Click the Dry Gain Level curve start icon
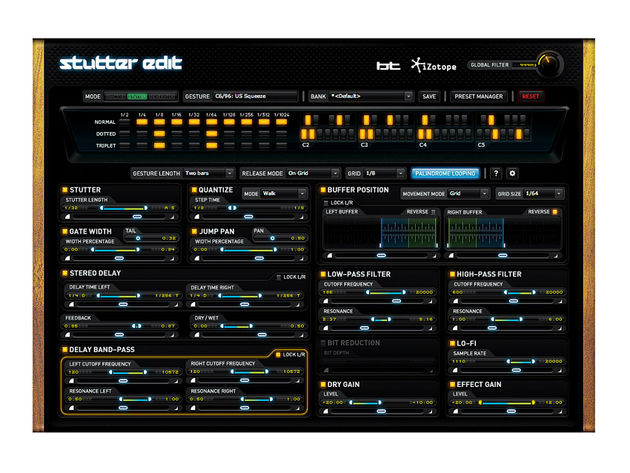The width and height of the screenshot is (630, 473). coord(326,412)
